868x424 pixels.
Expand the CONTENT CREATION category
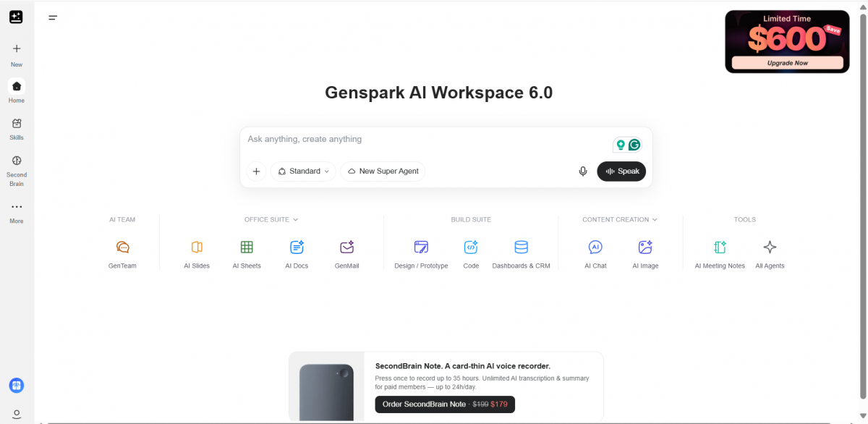pyautogui.click(x=620, y=219)
